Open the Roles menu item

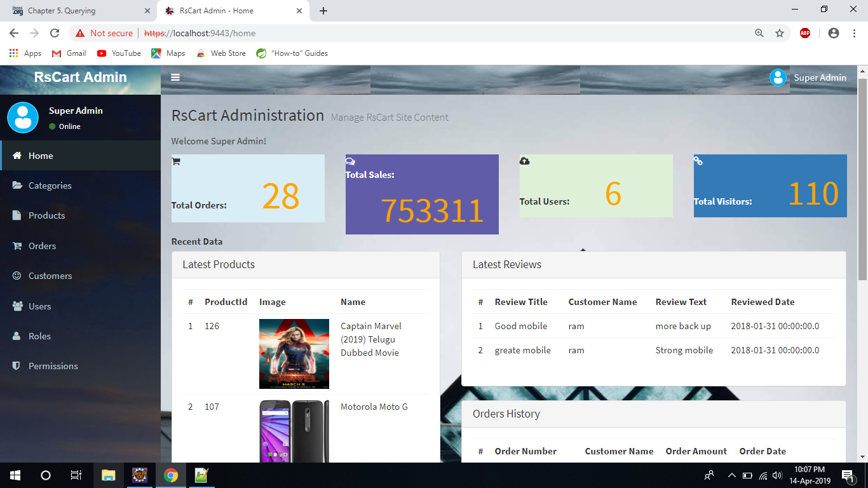pos(39,336)
